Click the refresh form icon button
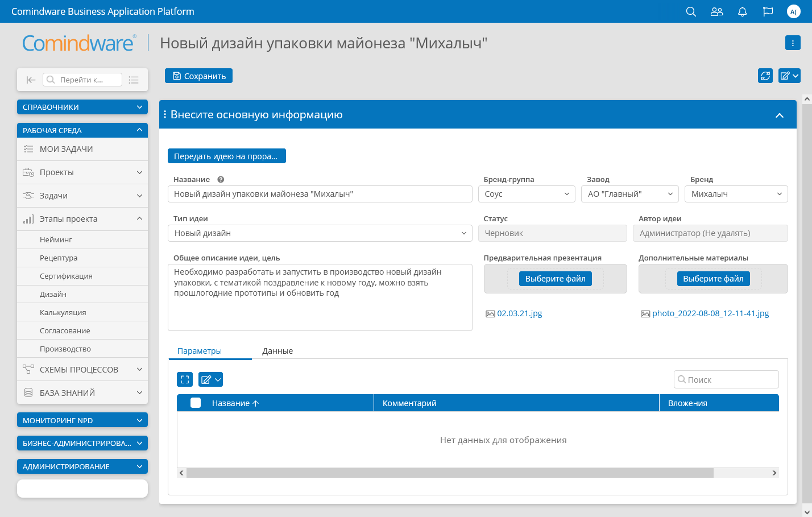Image resolution: width=812 pixels, height=517 pixels. [765, 76]
